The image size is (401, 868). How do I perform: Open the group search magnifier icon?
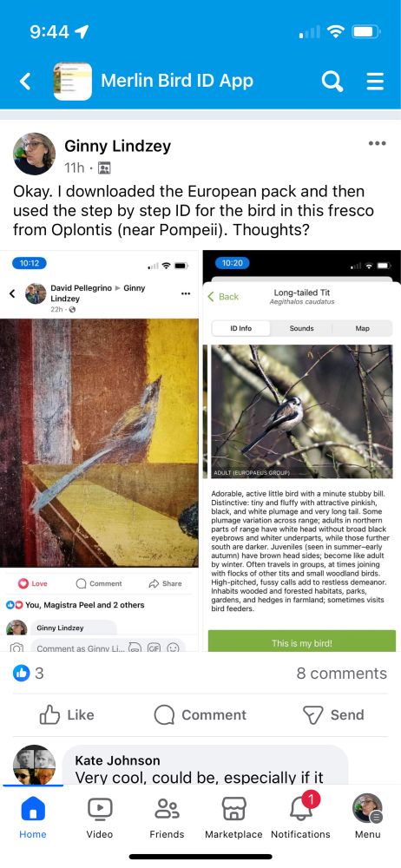[332, 82]
